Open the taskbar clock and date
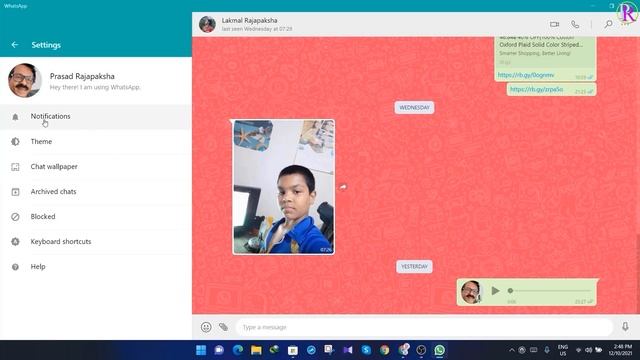Screen dimensions: 640x360 (620, 350)
